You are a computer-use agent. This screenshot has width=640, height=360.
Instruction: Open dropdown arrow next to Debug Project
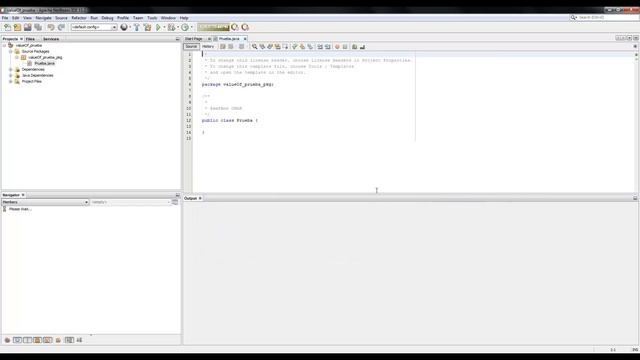click(x=178, y=27)
